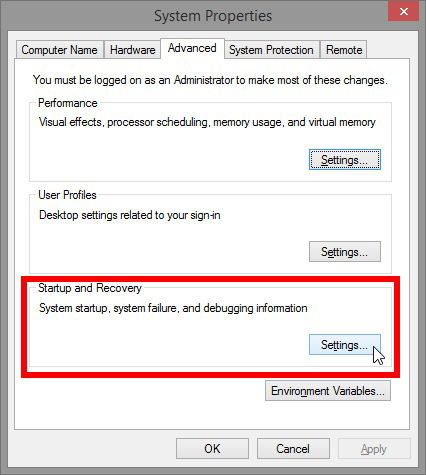426x475 pixels.
Task: Switch to the Computer Name tab
Action: coord(60,50)
